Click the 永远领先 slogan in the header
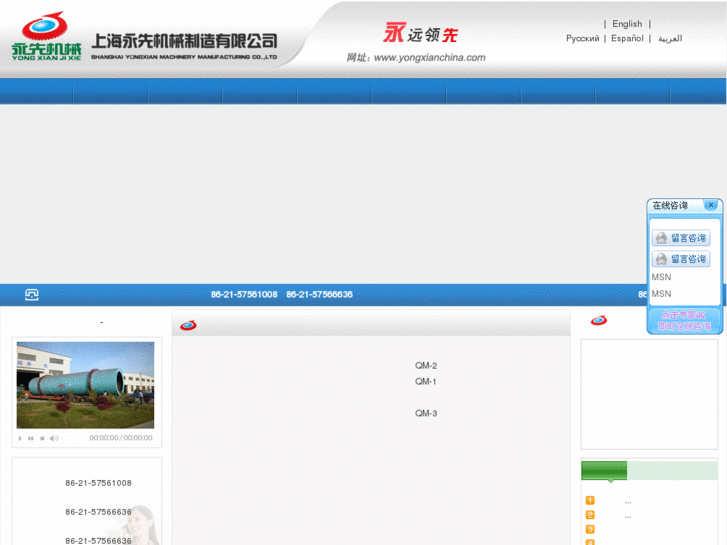 pyautogui.click(x=421, y=33)
